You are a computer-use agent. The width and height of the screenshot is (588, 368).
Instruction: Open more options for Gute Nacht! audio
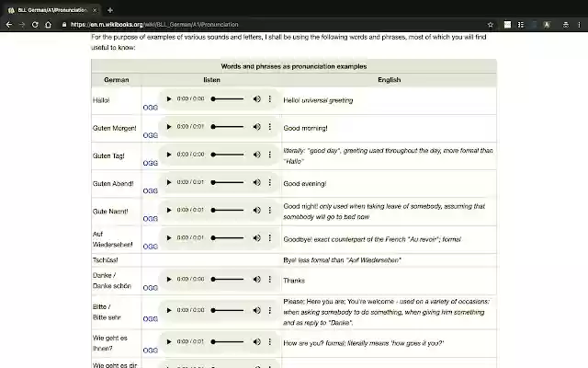269,210
